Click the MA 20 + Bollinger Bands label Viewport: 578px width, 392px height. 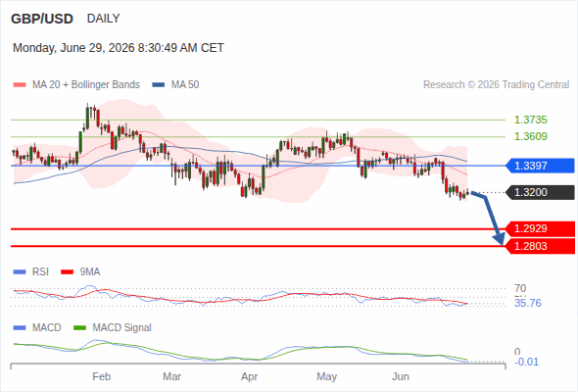[x=86, y=85]
